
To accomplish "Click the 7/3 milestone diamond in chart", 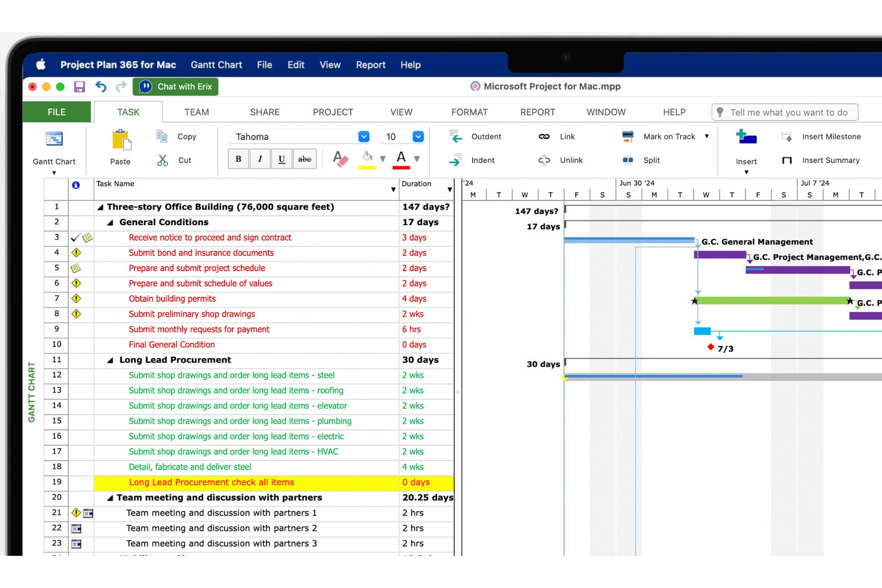I will [710, 347].
